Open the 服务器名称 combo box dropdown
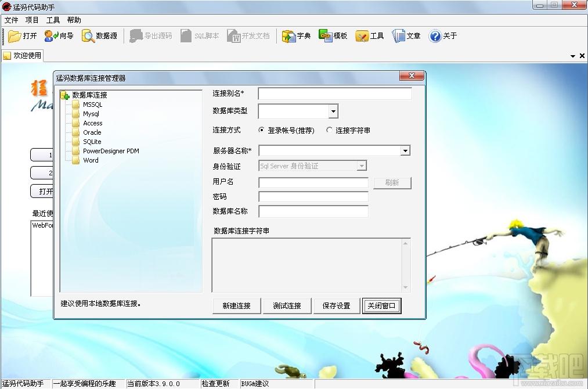Viewport: 588px width, 389px height. point(405,151)
